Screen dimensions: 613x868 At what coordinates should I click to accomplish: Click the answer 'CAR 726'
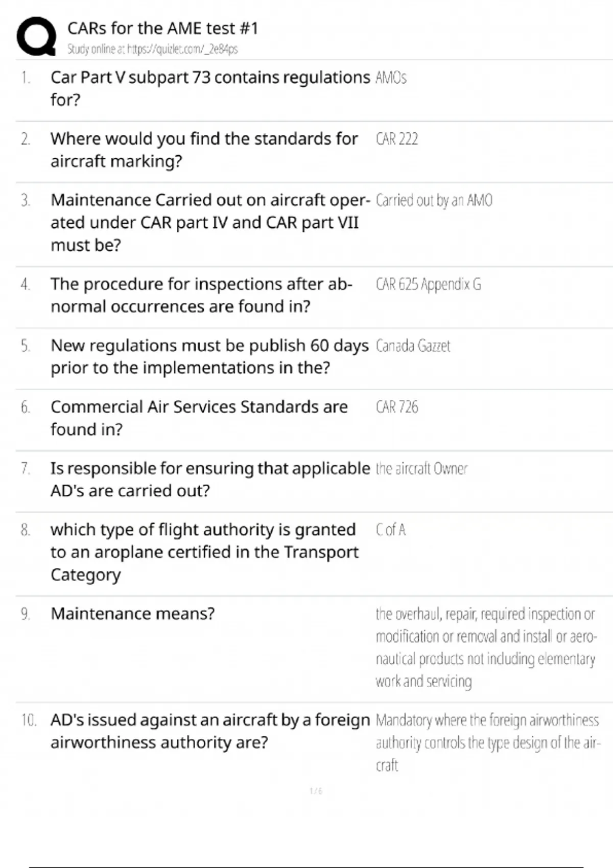click(397, 407)
